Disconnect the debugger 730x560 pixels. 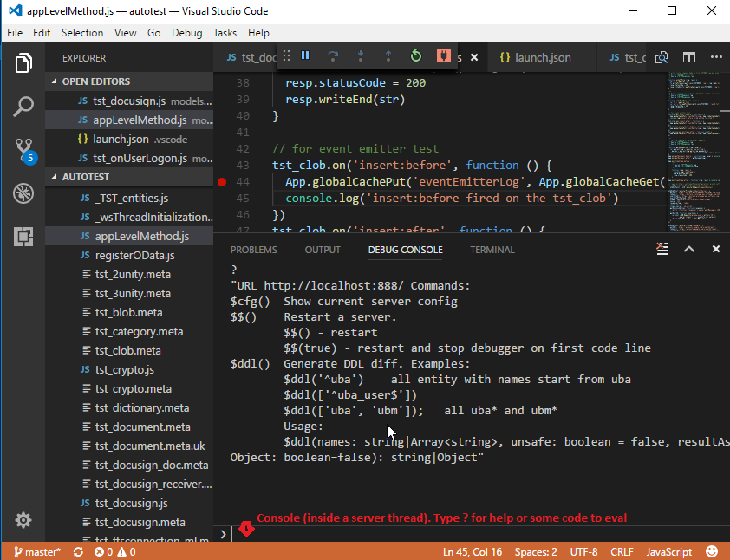(x=443, y=55)
